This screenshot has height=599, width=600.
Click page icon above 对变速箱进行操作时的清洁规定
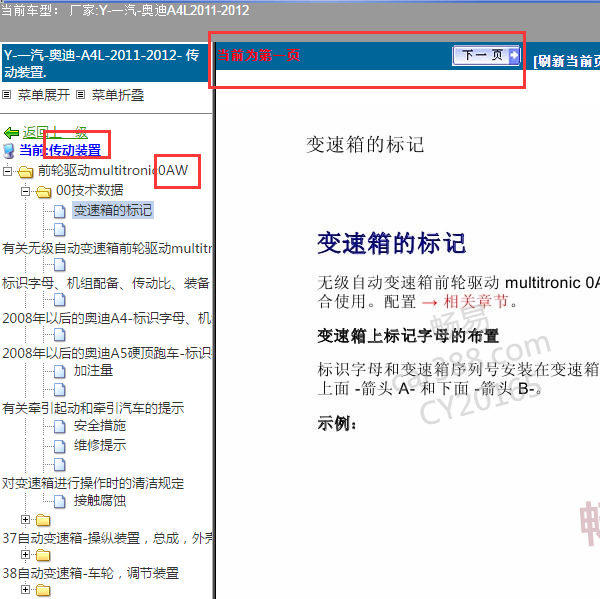60,464
